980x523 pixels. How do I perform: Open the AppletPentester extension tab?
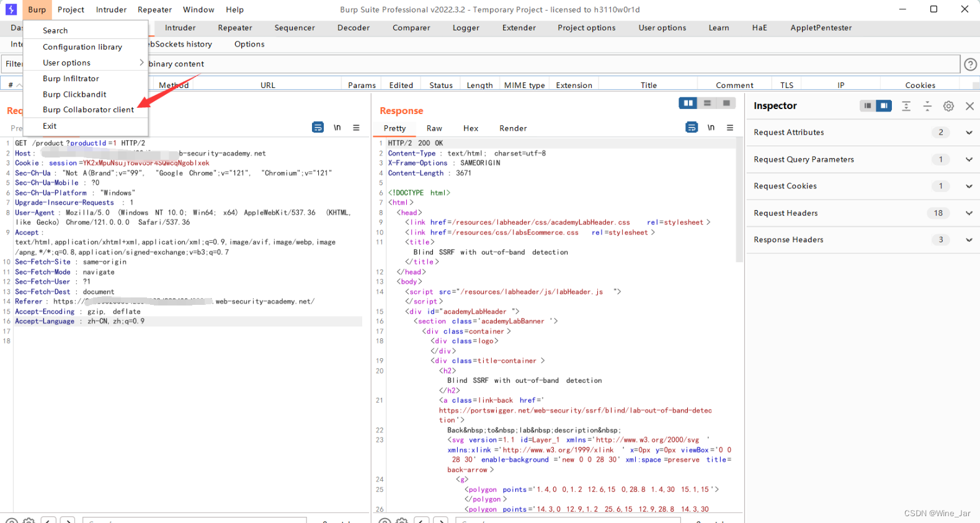[x=821, y=28]
